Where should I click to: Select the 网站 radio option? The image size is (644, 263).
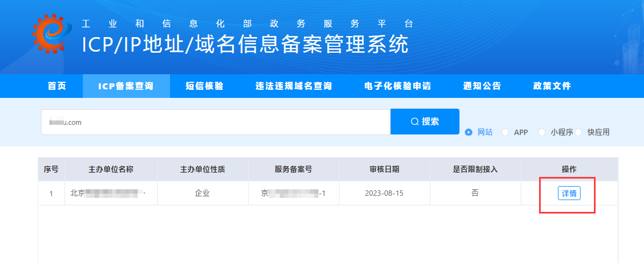coord(479,132)
